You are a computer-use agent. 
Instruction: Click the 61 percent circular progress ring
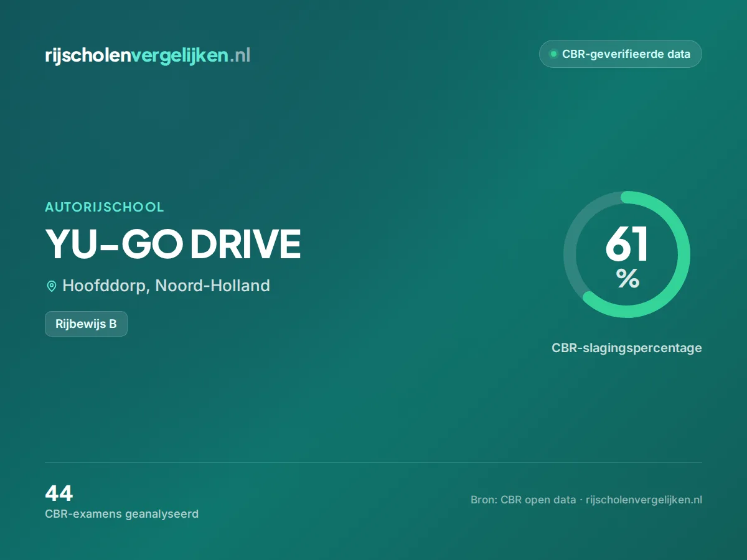pos(627,254)
